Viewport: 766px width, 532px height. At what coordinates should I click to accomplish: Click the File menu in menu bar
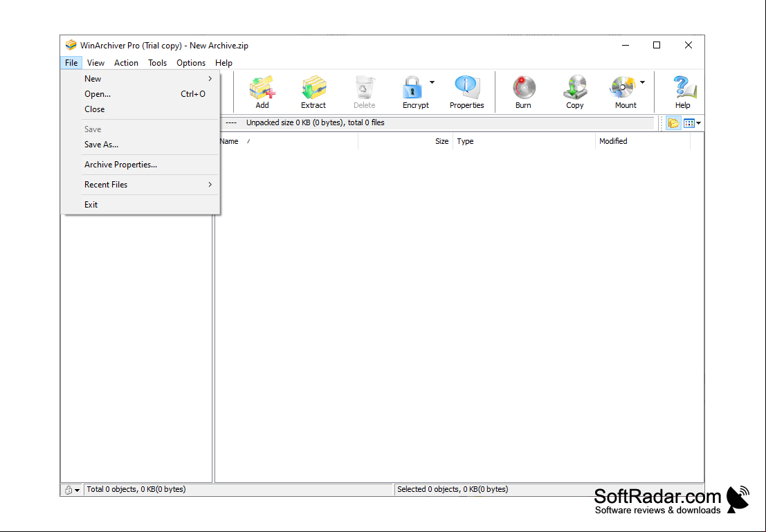click(71, 62)
